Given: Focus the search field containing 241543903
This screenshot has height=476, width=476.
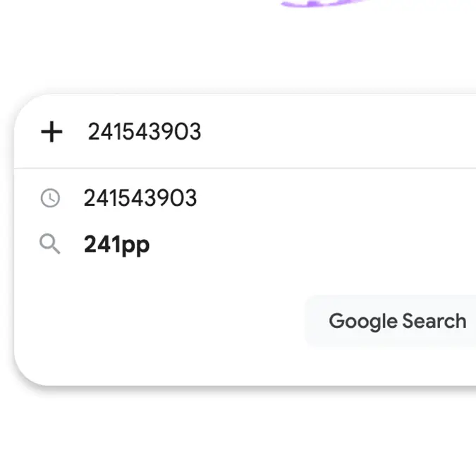Looking at the screenshot, I should click(x=145, y=132).
